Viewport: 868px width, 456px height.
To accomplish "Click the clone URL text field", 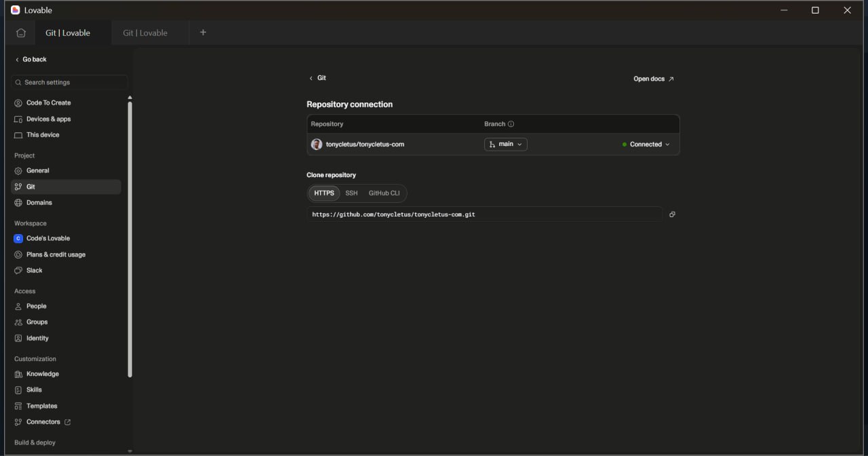I will pos(484,214).
